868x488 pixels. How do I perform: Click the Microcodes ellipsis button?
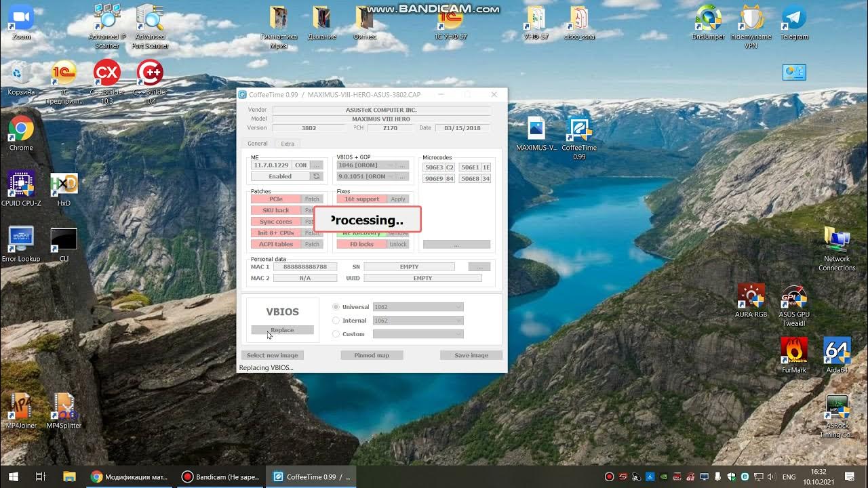pyautogui.click(x=456, y=244)
